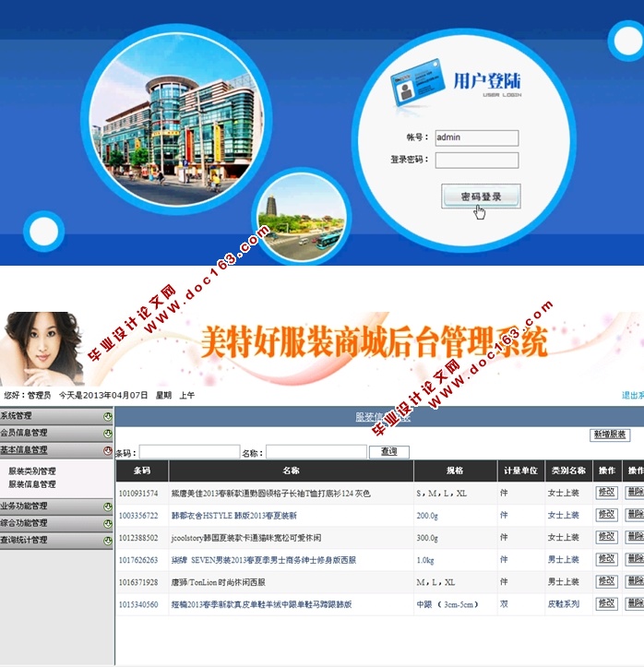
Task: Collapse 基本信息管理 red arrow icon
Action: click(x=108, y=450)
